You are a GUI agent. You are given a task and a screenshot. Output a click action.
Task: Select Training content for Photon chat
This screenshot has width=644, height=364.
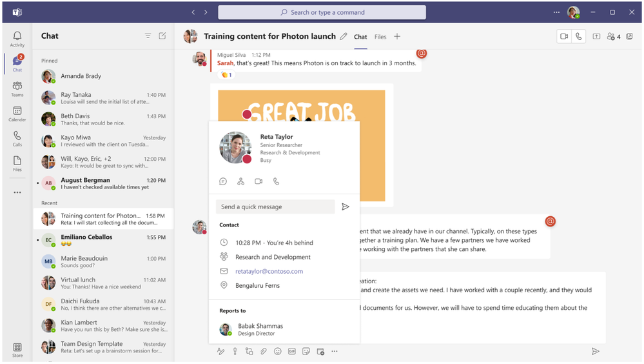point(104,219)
